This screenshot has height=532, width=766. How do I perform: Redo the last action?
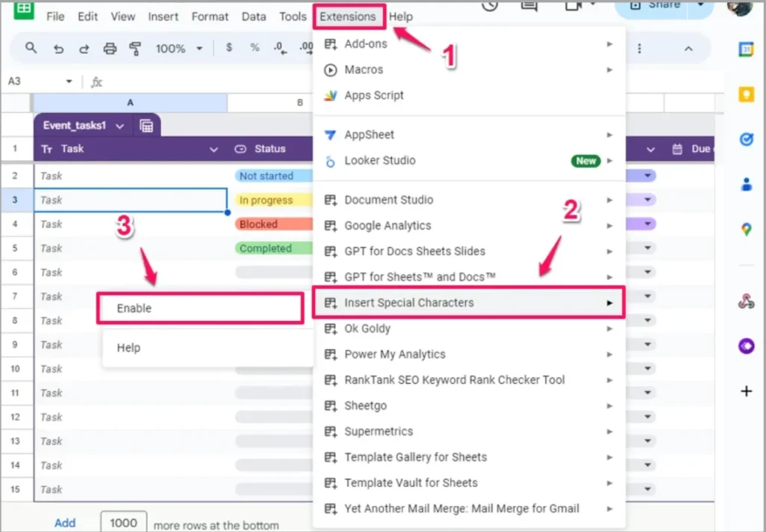tap(84, 49)
